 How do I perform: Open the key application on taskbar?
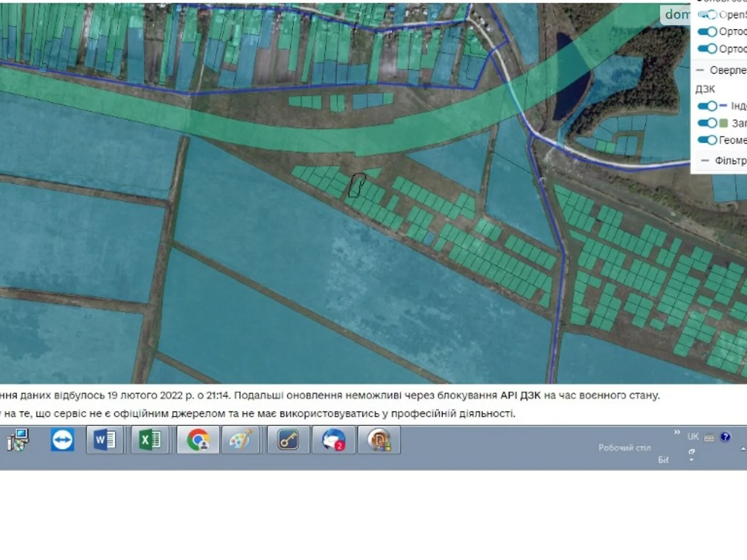[x=288, y=440]
